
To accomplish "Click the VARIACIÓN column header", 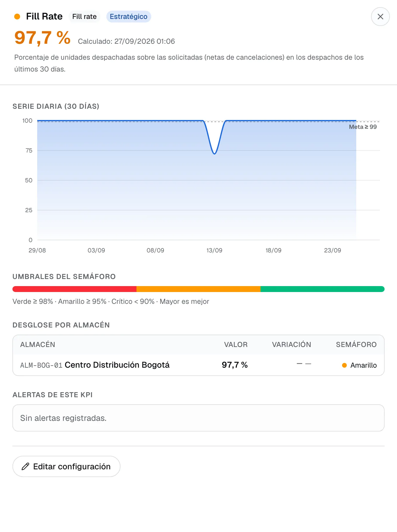I will point(292,345).
